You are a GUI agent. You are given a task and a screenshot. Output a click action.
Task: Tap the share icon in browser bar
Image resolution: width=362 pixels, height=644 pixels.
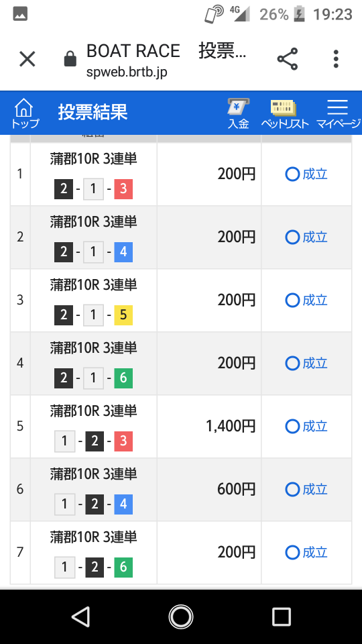[x=288, y=59]
